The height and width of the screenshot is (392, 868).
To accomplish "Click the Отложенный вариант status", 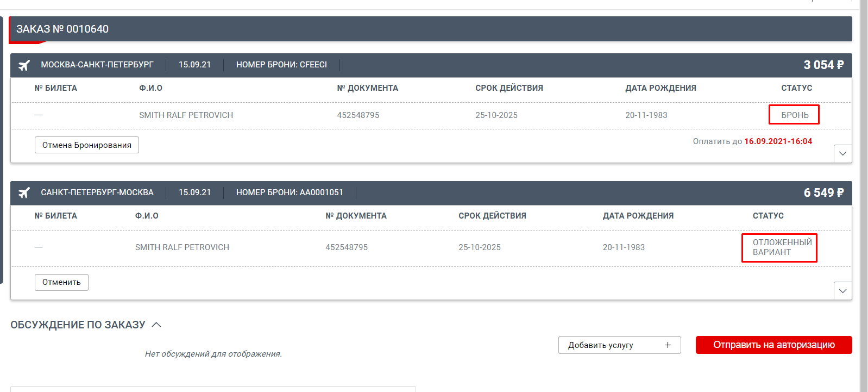I will pyautogui.click(x=781, y=247).
